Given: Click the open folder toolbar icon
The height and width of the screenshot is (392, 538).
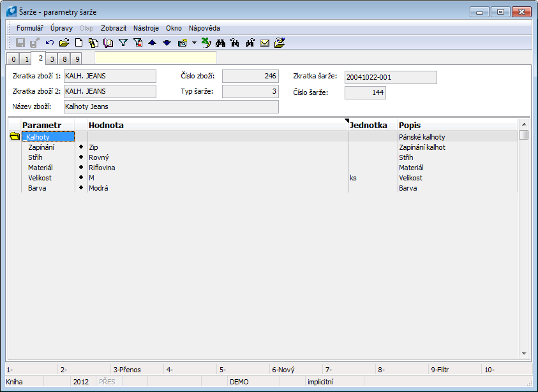Looking at the screenshot, I should (x=64, y=43).
